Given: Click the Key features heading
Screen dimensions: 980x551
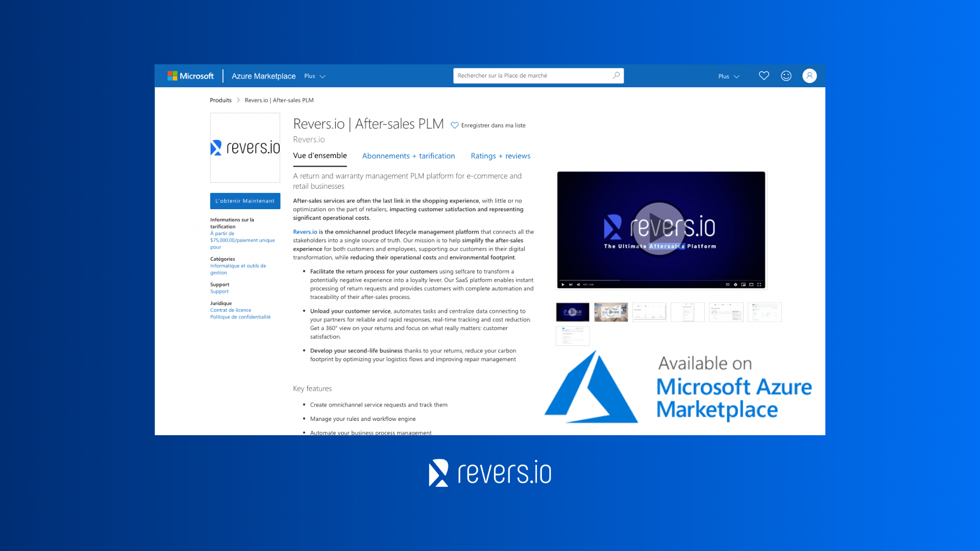Looking at the screenshot, I should click(312, 389).
